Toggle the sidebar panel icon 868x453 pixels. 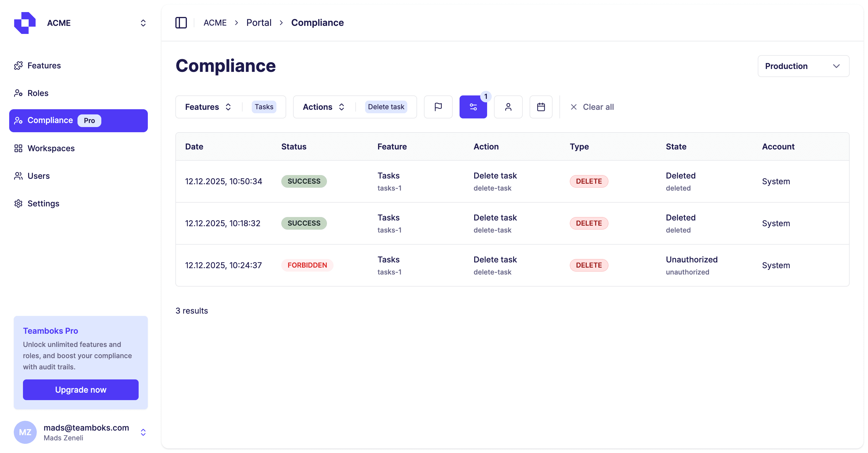tap(181, 23)
